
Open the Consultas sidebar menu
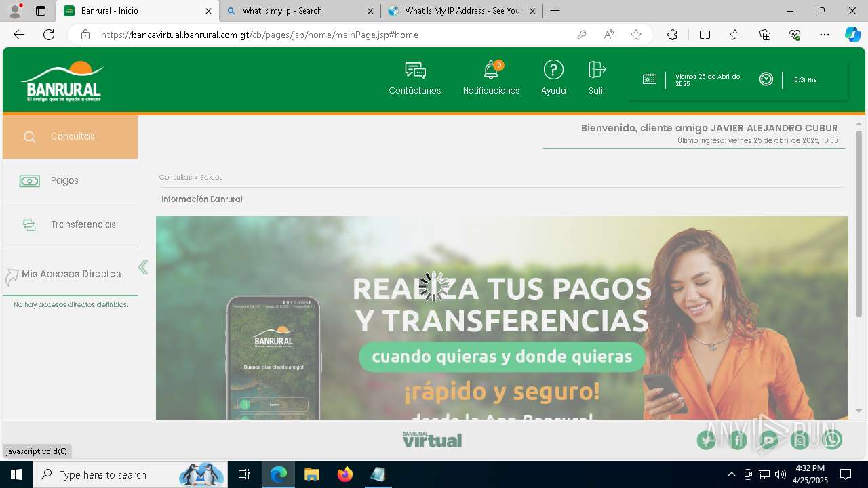(71, 136)
